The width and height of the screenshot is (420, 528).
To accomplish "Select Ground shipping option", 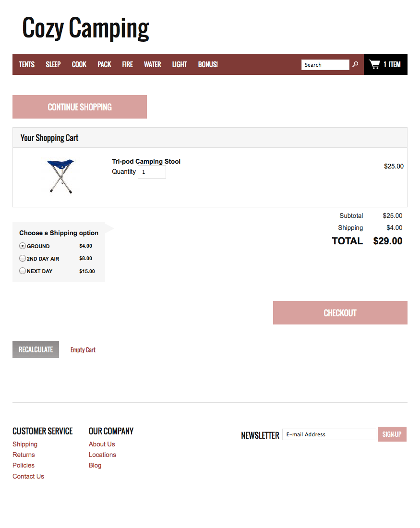I will click(23, 246).
